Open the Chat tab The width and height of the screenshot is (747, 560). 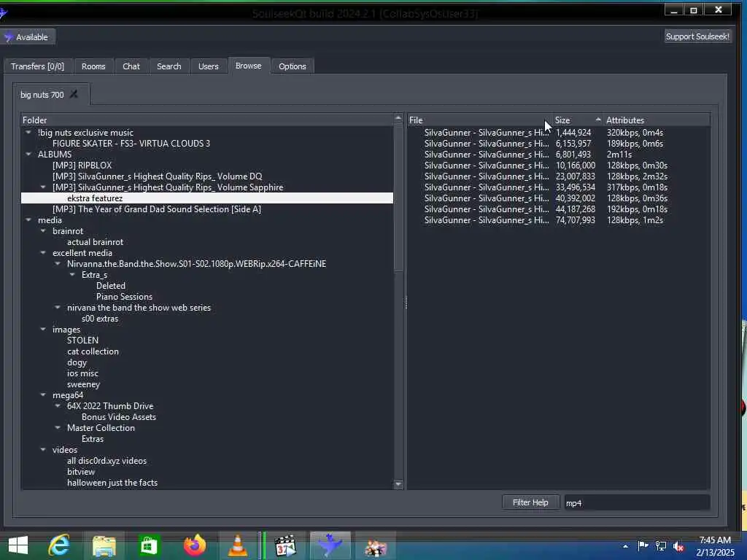tap(131, 66)
